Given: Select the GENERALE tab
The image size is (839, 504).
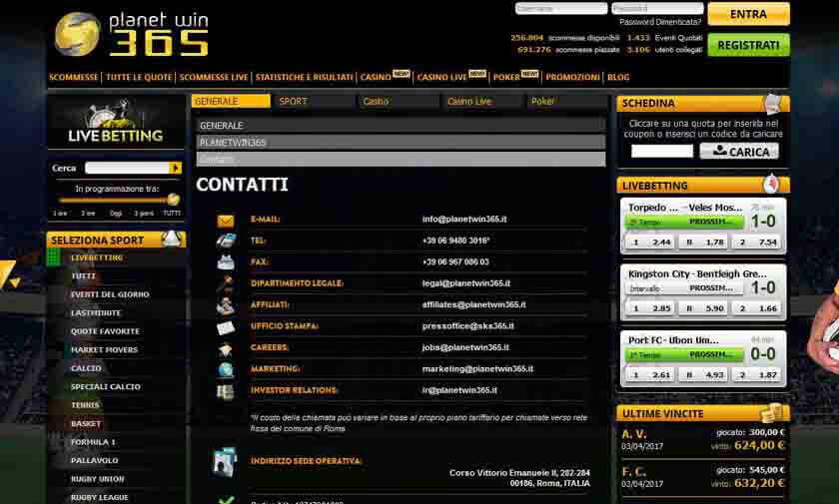Looking at the screenshot, I should (231, 101).
